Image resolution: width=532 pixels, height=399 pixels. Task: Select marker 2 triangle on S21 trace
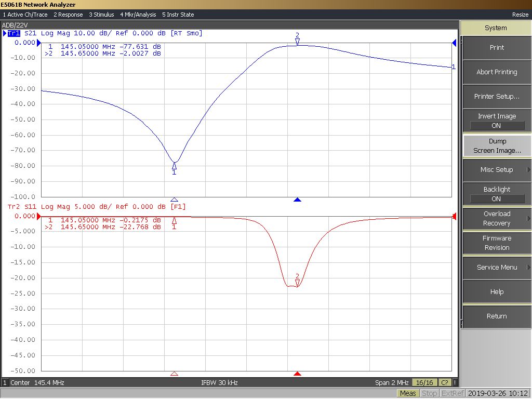coord(298,42)
